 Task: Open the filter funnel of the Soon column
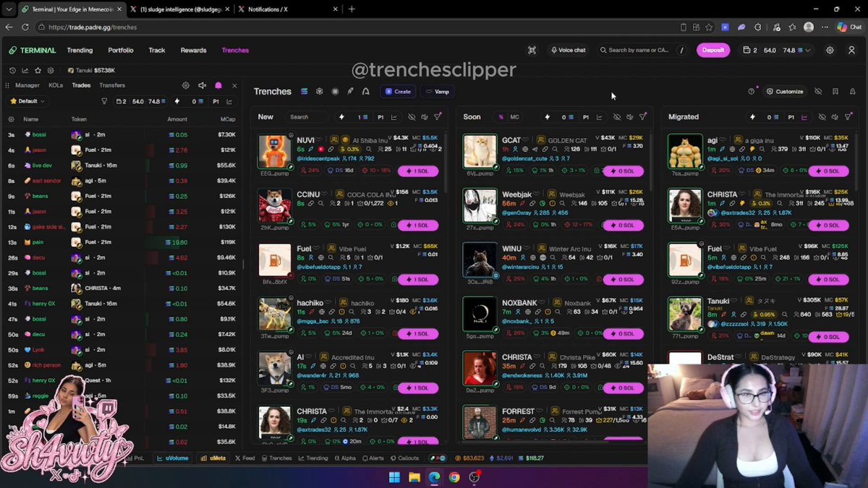click(643, 116)
